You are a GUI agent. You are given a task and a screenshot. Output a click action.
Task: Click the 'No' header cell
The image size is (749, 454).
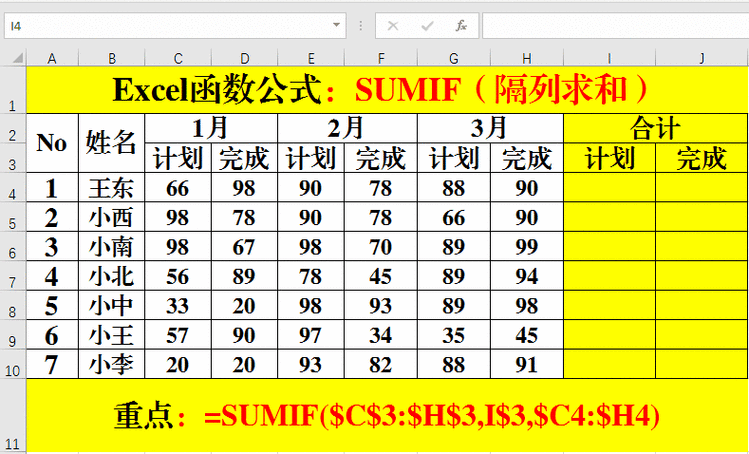click(52, 143)
